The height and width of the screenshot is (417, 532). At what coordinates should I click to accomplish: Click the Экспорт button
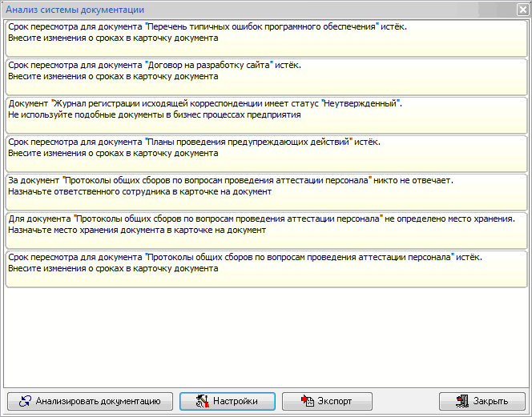(327, 402)
